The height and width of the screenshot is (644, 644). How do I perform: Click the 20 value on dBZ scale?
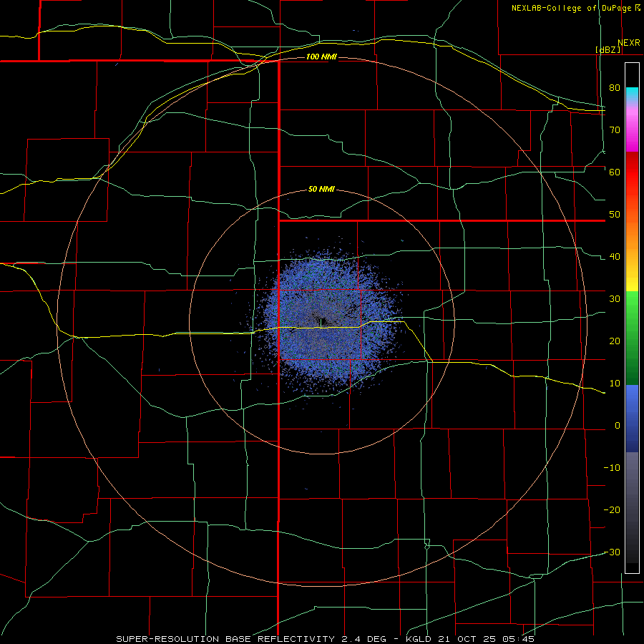[615, 342]
